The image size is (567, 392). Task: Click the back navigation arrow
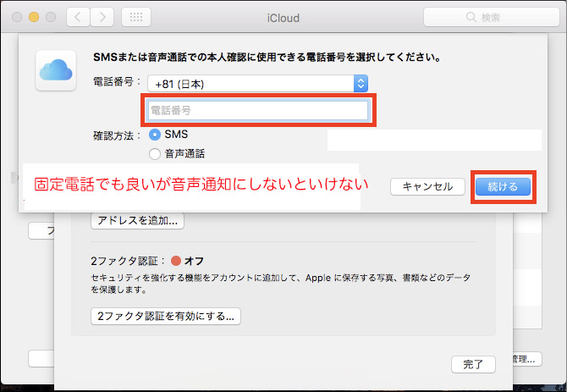click(78, 17)
